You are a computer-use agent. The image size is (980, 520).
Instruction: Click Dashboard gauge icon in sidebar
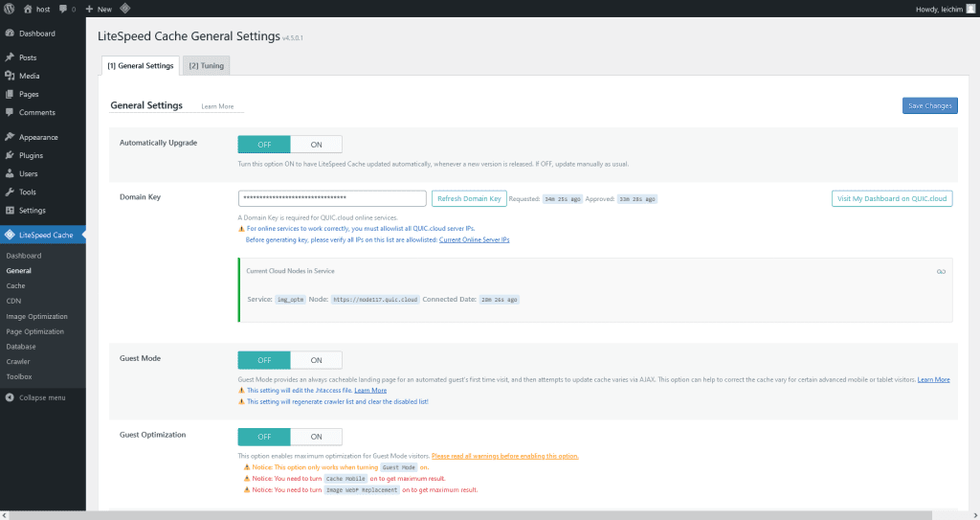pos(10,34)
